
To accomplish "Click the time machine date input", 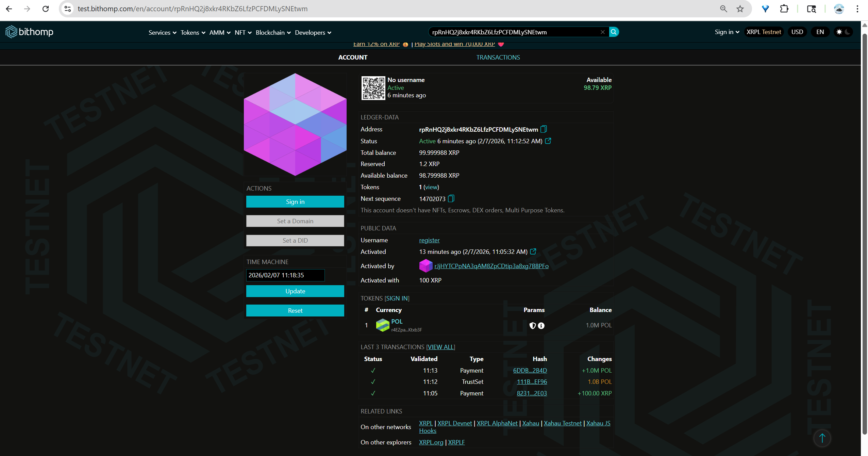I will (x=285, y=275).
